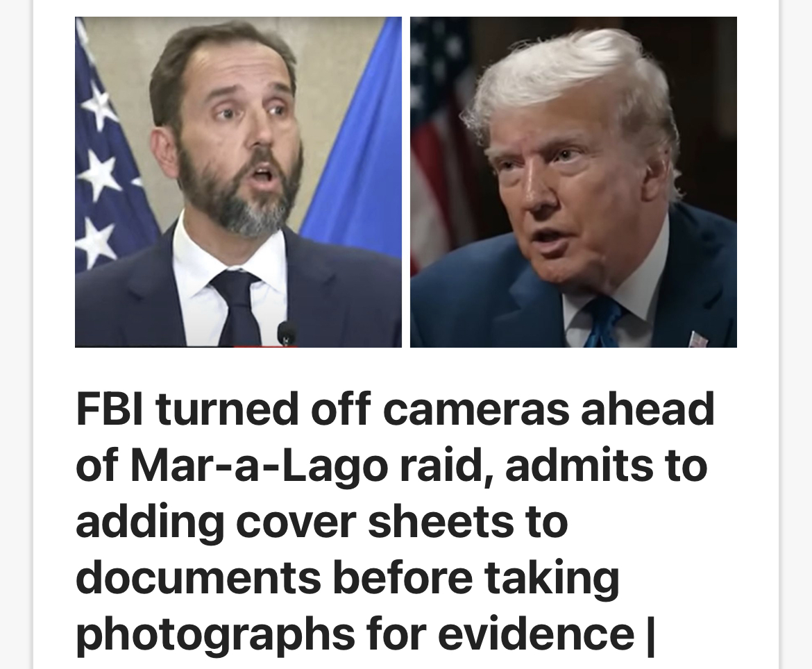Click the flag lapel pin in the right photo

[x=699, y=340]
